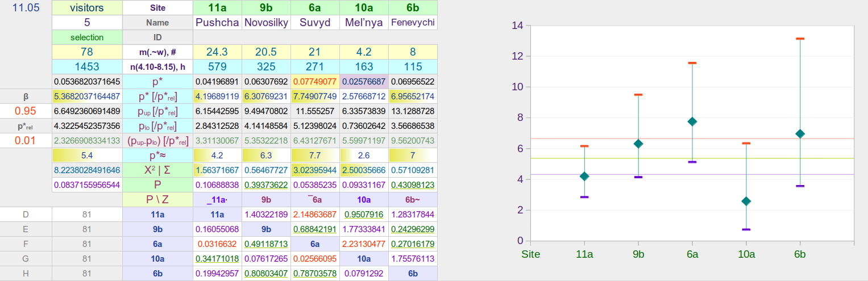
Task: Click the purple lower error cap for 10a
Action: coord(746,229)
